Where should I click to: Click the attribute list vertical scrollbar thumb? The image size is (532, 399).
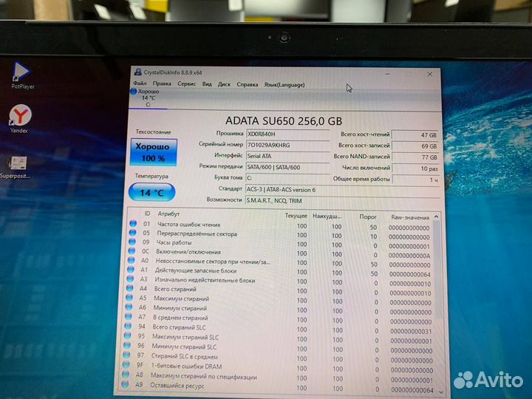pos(438,270)
